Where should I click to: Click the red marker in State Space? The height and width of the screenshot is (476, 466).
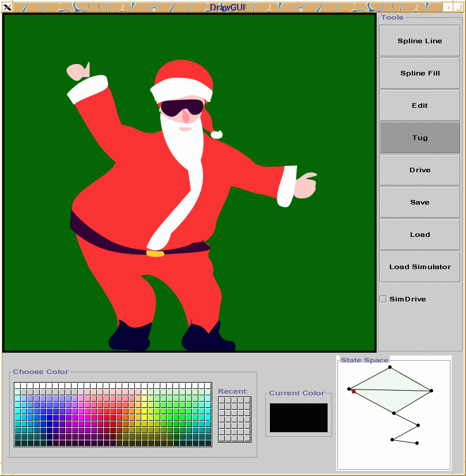click(x=354, y=392)
